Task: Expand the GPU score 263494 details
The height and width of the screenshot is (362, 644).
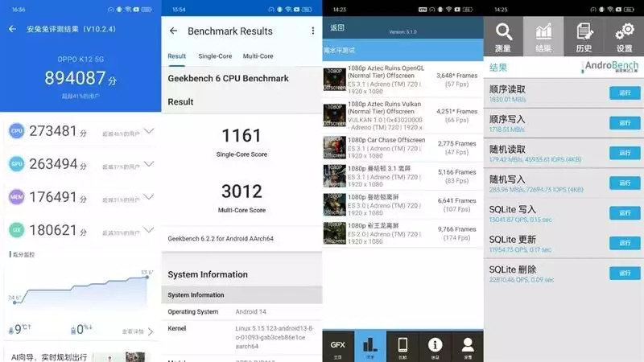Action: tap(149, 164)
